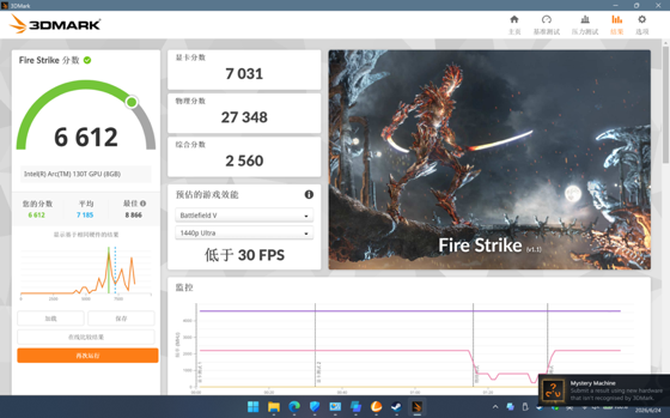This screenshot has height=418, width=670.
Task: Open the Mystery Machine notification message
Action: click(x=615, y=390)
